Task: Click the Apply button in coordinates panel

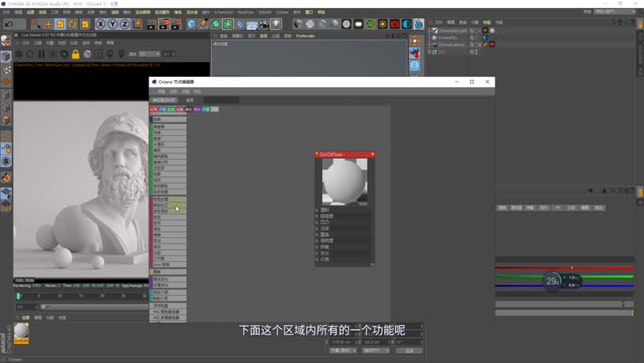Action: click(x=409, y=350)
